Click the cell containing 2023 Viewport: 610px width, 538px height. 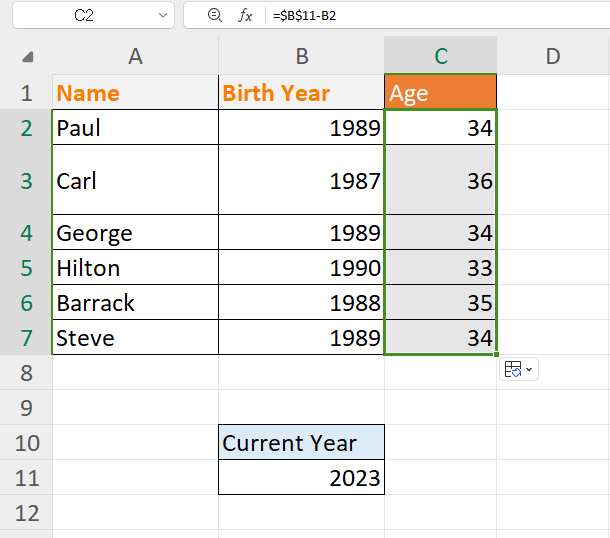tap(301, 477)
